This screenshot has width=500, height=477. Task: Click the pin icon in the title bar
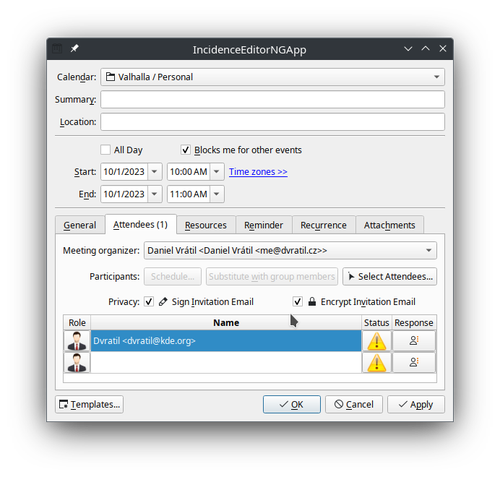(x=74, y=49)
